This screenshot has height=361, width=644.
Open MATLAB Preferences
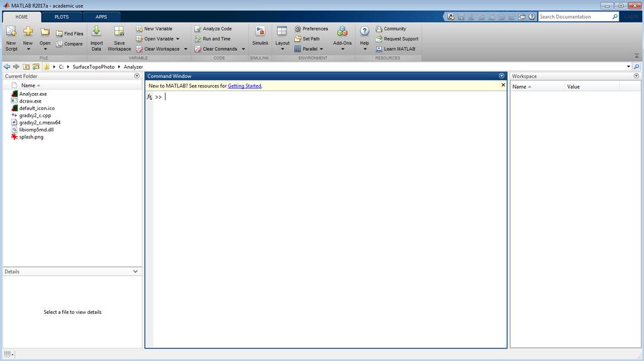(x=311, y=29)
